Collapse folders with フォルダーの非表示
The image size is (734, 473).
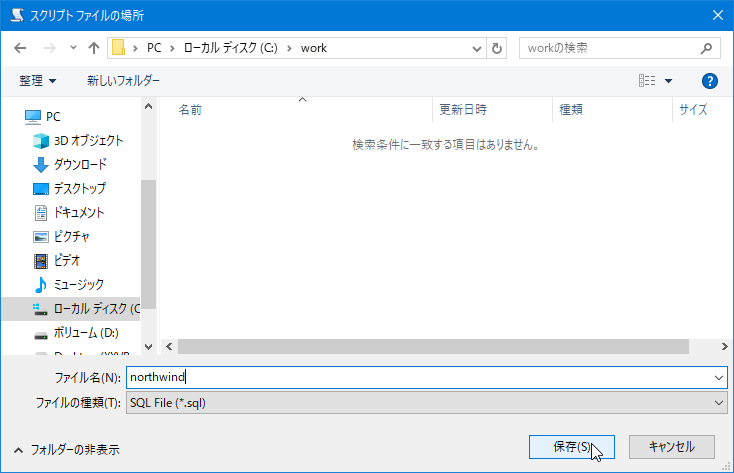pos(66,450)
